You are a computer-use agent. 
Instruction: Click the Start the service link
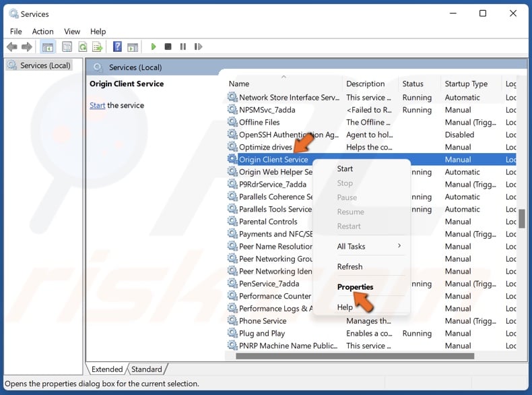click(98, 105)
